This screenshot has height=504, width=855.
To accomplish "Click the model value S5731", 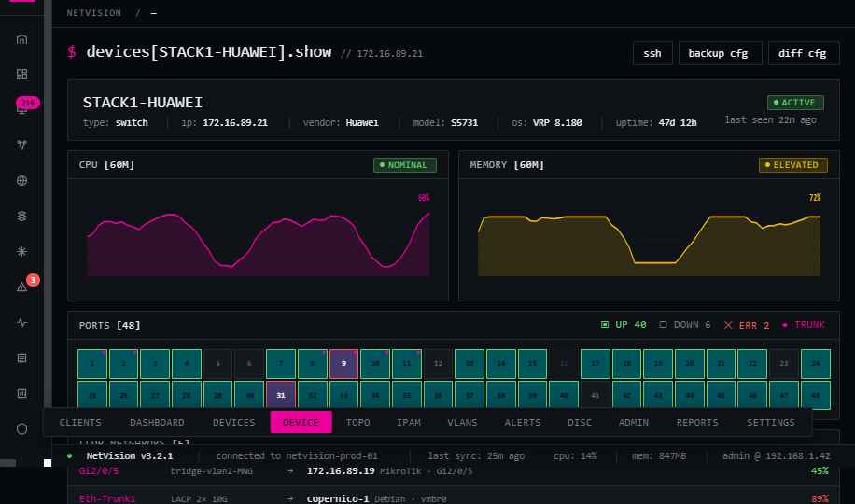I will click(x=465, y=122).
